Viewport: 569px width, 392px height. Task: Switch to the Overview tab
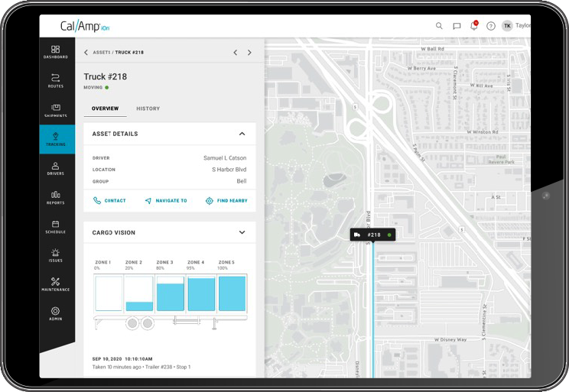click(105, 109)
